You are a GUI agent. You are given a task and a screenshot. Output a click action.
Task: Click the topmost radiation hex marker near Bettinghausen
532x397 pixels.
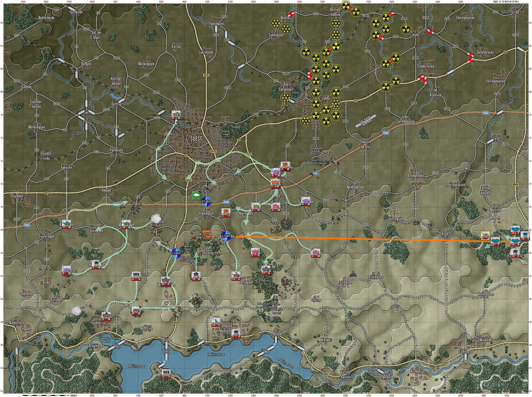coord(346,6)
